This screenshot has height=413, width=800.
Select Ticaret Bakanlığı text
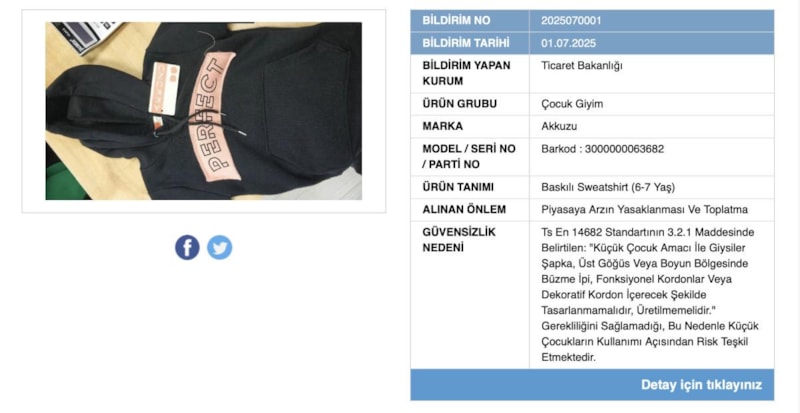[582, 66]
